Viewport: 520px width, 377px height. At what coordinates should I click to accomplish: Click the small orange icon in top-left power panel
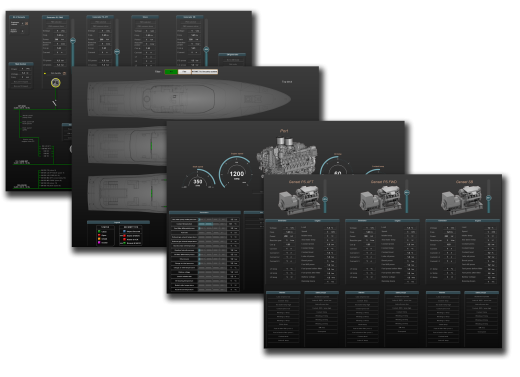pyautogui.click(x=27, y=24)
